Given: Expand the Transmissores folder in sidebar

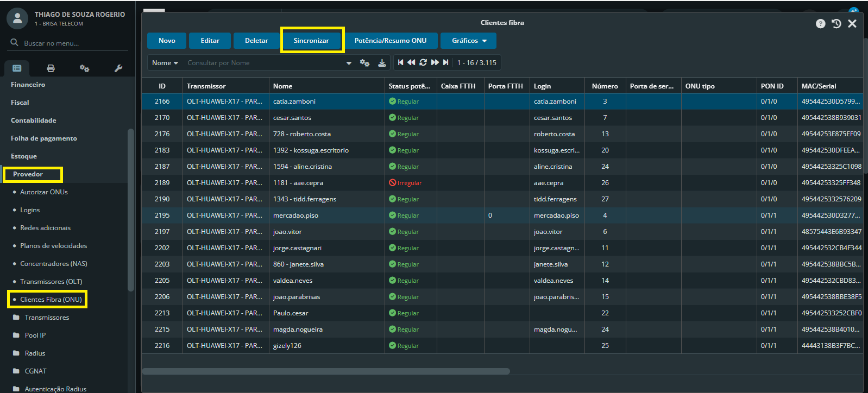Looking at the screenshot, I should click(x=47, y=318).
